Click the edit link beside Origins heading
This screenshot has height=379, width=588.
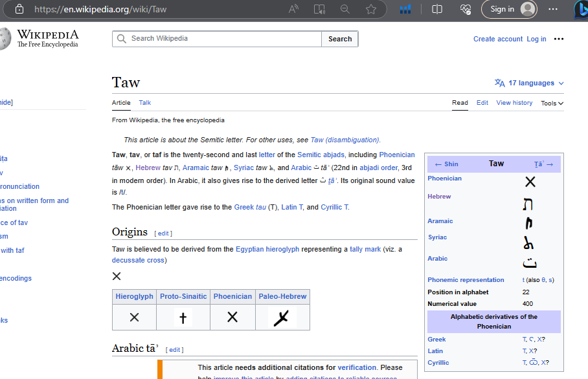163,233
